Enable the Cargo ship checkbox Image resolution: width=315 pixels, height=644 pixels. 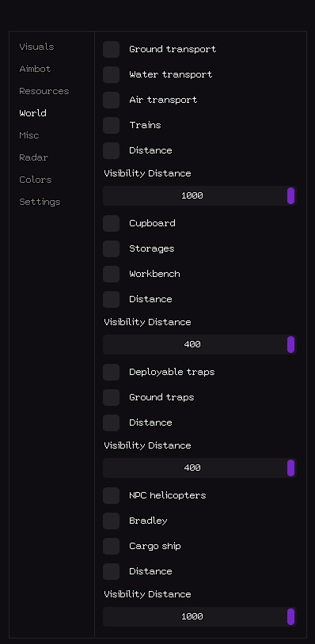click(x=112, y=546)
